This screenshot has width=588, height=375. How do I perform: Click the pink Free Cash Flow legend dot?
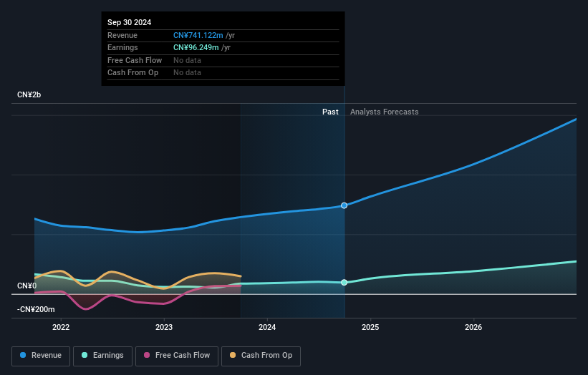click(x=148, y=356)
